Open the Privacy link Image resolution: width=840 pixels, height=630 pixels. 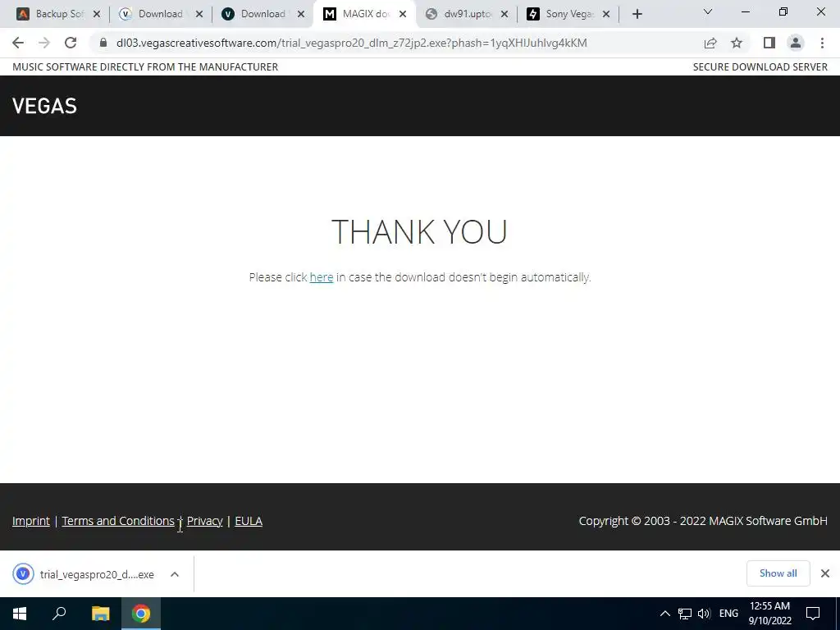[x=204, y=521]
